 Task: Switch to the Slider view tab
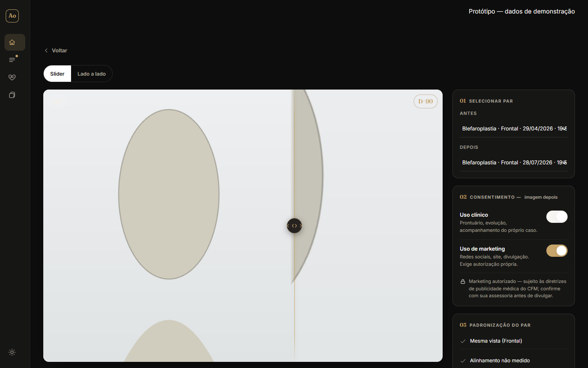tap(57, 74)
